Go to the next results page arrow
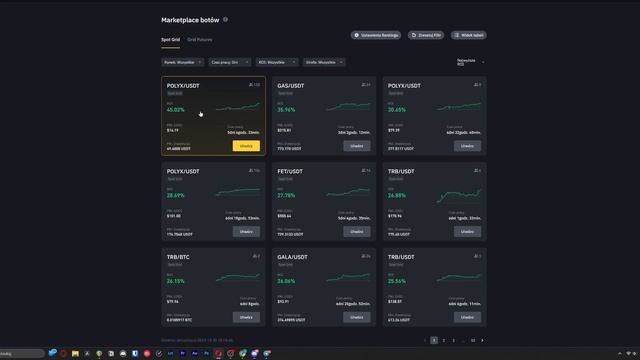The height and width of the screenshot is (360, 640). pyautogui.click(x=482, y=340)
